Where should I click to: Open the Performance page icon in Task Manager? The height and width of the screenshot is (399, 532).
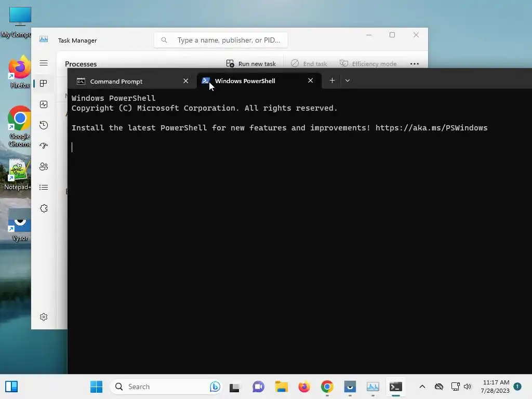pyautogui.click(x=44, y=104)
